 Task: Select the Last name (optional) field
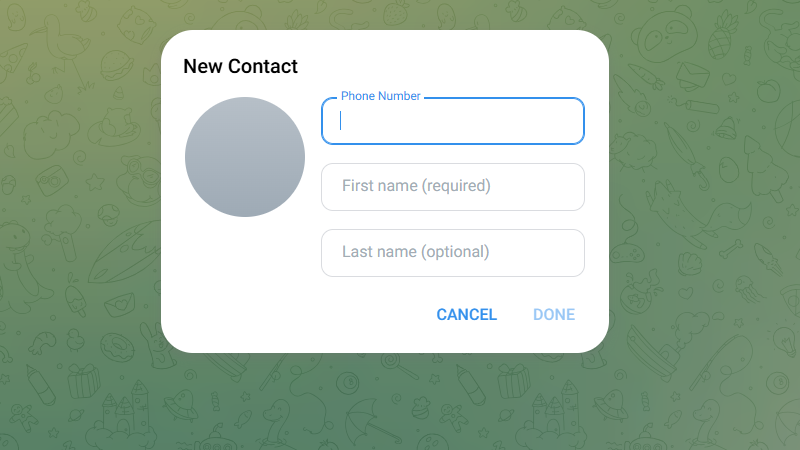tap(452, 253)
